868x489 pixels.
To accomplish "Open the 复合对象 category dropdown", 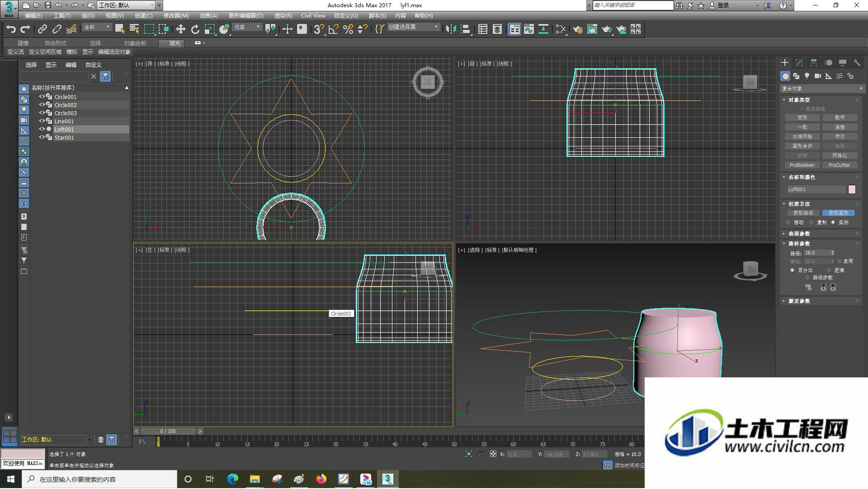I will click(x=822, y=89).
